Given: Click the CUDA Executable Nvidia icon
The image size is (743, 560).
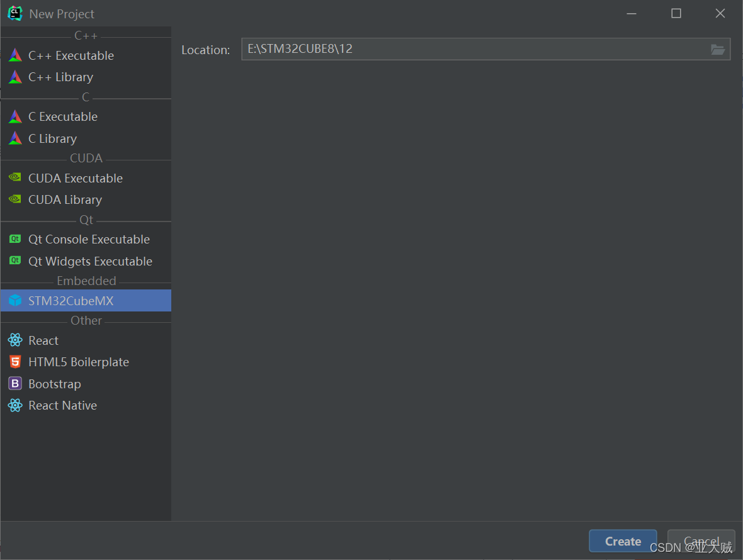Looking at the screenshot, I should click(x=15, y=177).
